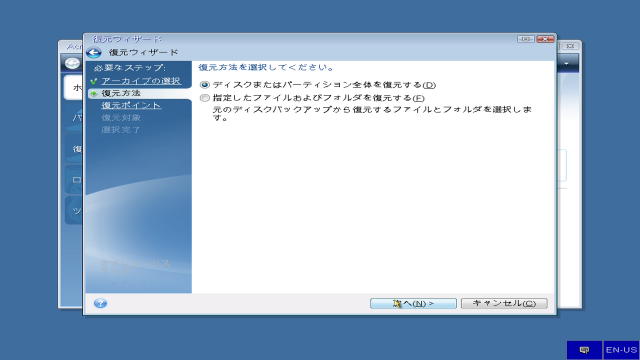640x360 pixels.
Task: Click the green checkmark beside アーカイブの選択
Action: click(94, 81)
